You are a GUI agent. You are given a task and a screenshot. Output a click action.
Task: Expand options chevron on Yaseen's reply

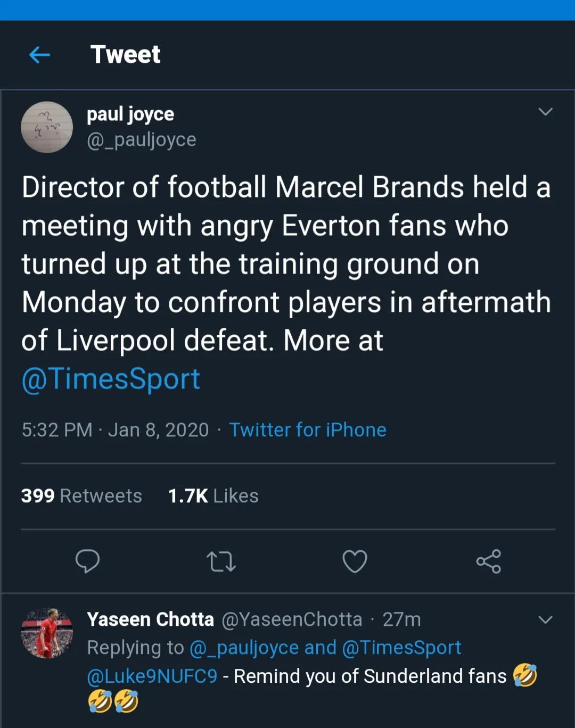point(545,619)
